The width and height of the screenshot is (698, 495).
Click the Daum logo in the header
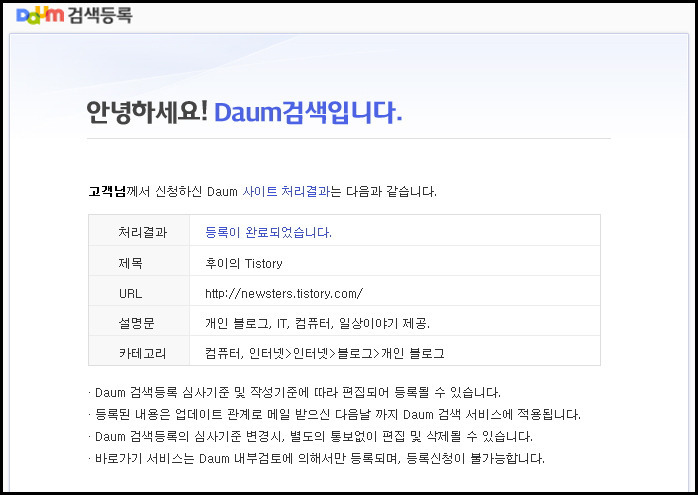(41, 16)
